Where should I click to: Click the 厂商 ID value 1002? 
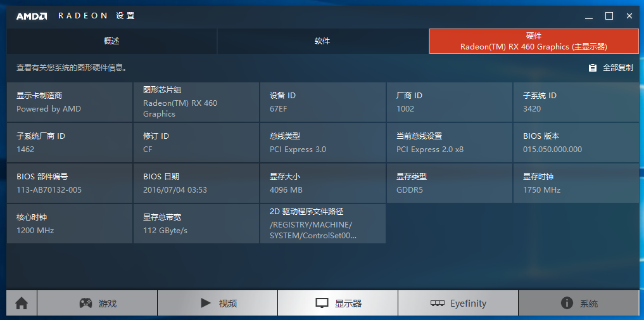pyautogui.click(x=405, y=109)
